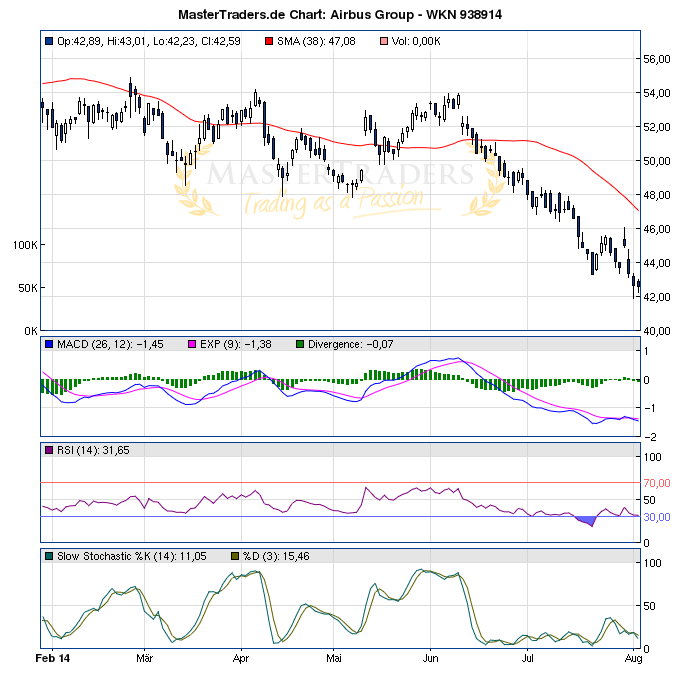The image size is (680, 684).
Task: Click the 40,00 price axis label
Action: 657,331
